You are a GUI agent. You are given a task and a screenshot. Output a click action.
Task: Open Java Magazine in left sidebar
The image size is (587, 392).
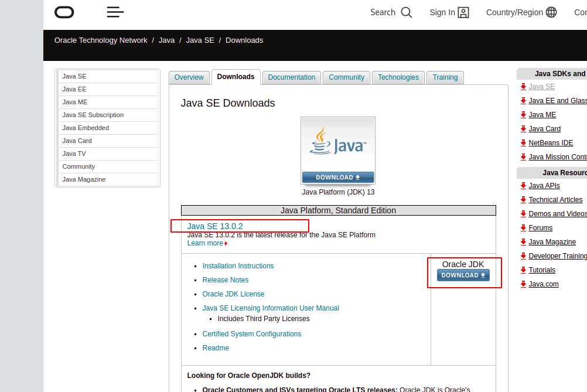[108, 180]
